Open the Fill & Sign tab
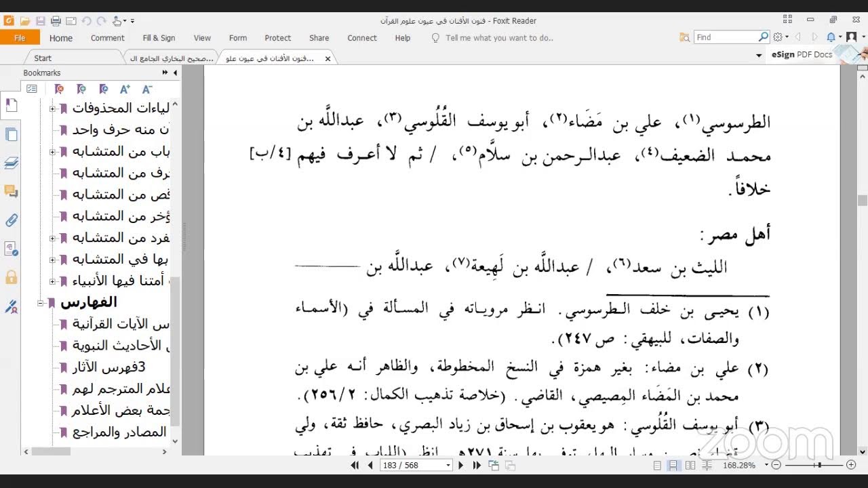The image size is (868, 488). pyautogui.click(x=159, y=38)
